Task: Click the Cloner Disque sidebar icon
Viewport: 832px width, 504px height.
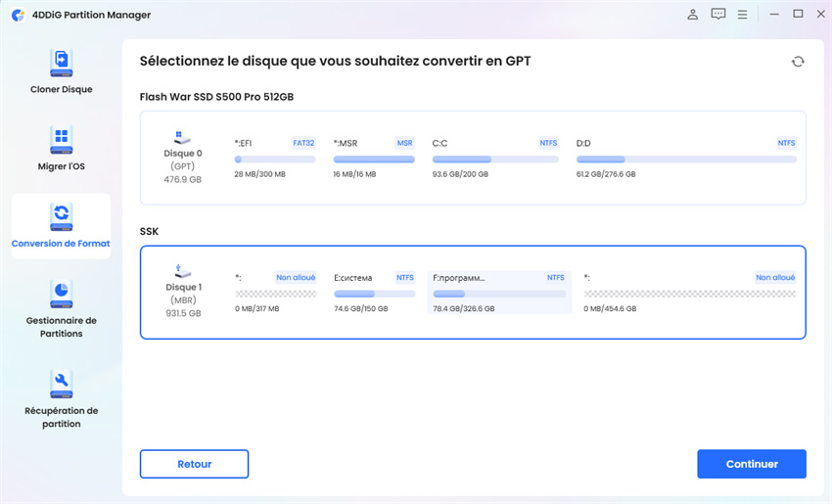Action: coord(61,63)
